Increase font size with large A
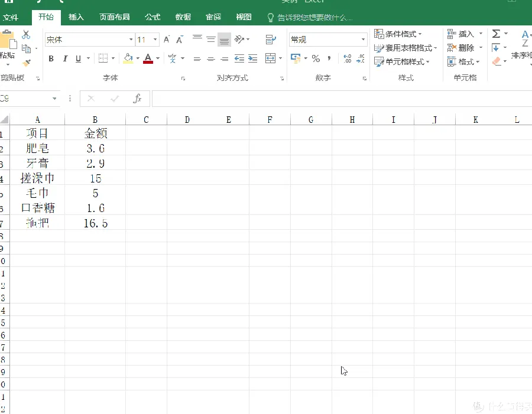This screenshot has height=414, width=532. pos(167,40)
